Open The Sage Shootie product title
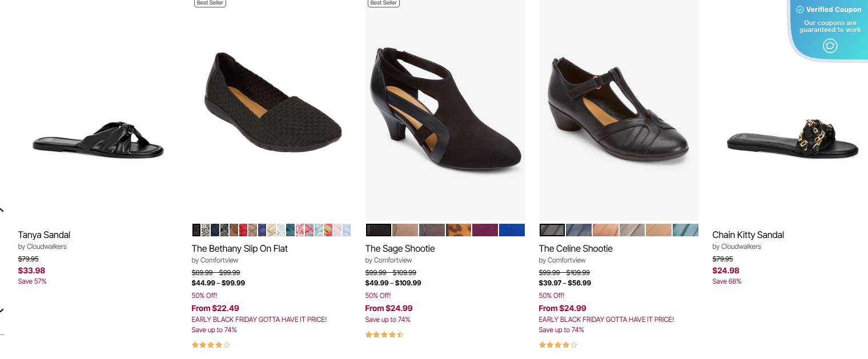Viewport: 868px width, 359px height. (x=400, y=248)
